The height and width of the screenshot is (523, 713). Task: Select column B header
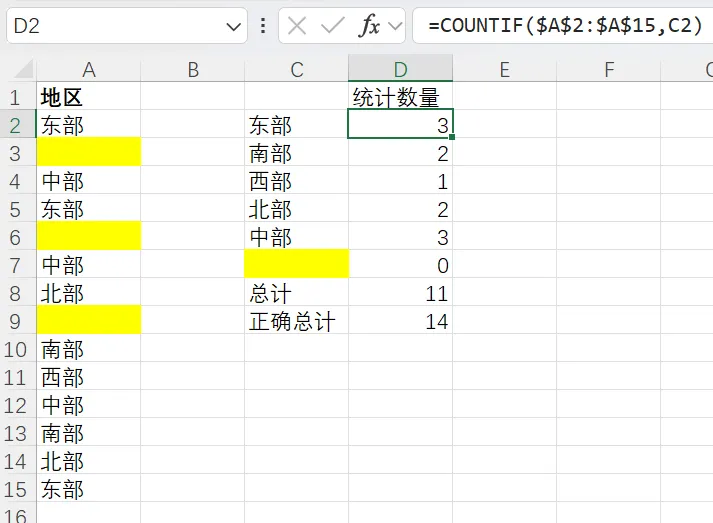click(193, 70)
